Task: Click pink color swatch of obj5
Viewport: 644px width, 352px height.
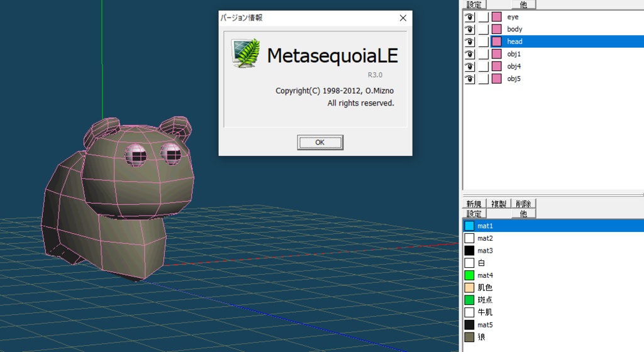Action: pyautogui.click(x=497, y=79)
